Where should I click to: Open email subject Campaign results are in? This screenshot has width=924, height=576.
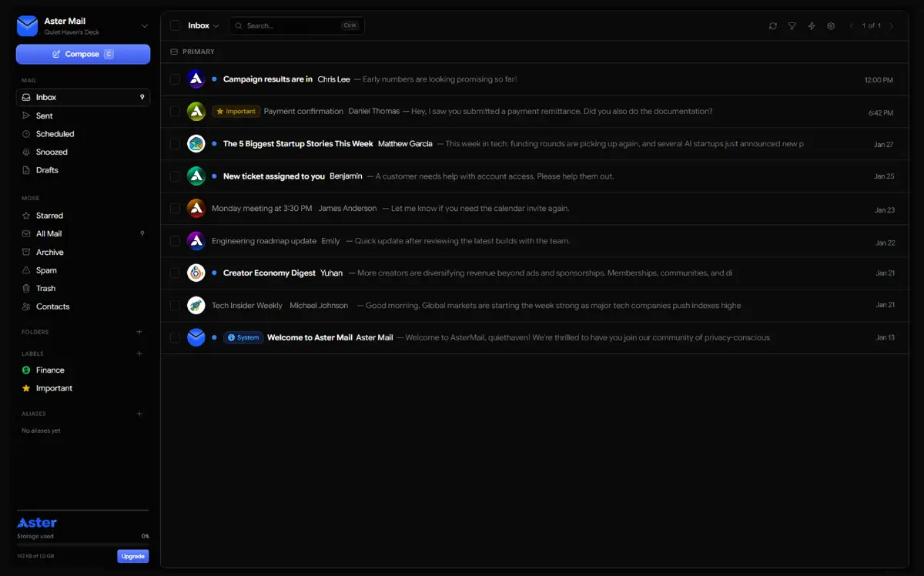[x=268, y=79]
